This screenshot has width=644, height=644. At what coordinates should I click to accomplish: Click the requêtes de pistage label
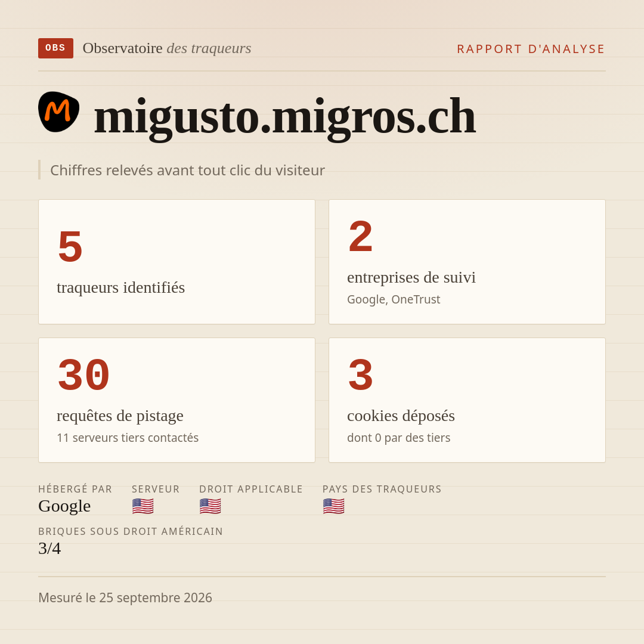(x=120, y=416)
